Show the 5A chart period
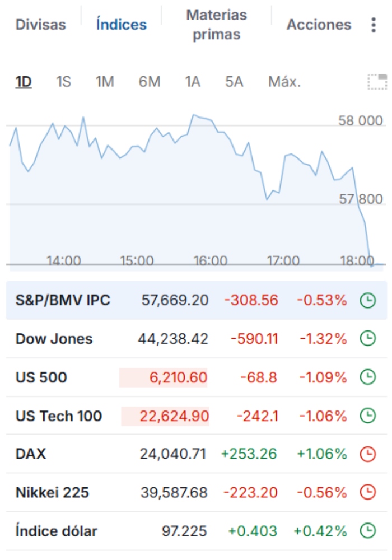Viewport: 392px width, 560px height. [x=234, y=82]
